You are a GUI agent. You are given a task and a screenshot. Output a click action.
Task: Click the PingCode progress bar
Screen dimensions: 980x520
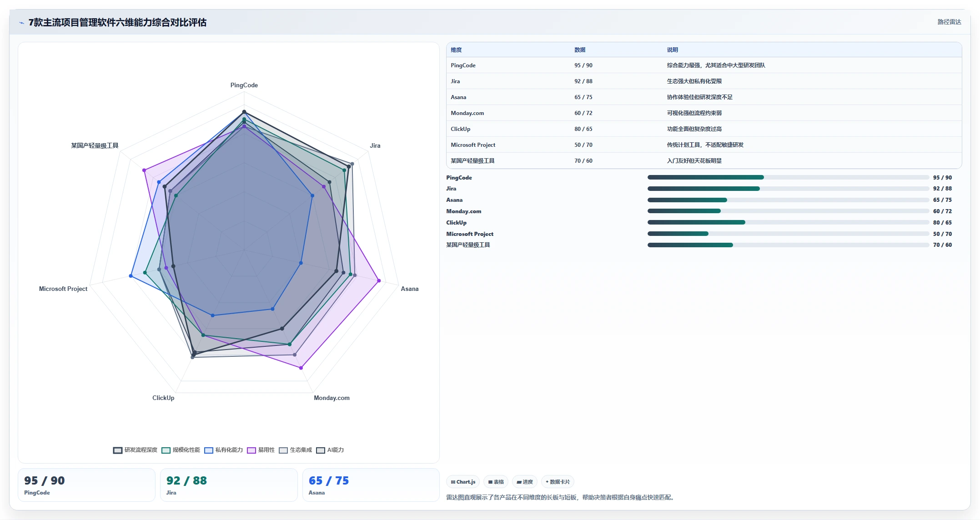coord(788,177)
